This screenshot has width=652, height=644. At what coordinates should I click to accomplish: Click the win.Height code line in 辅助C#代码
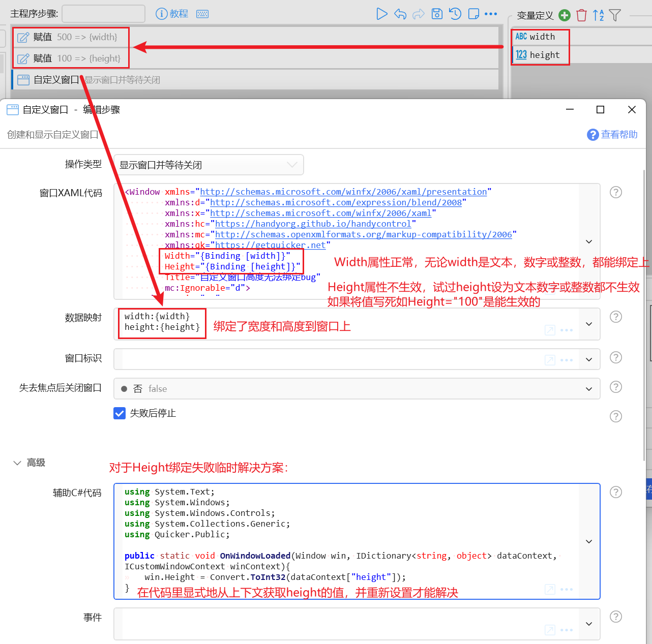(275, 577)
